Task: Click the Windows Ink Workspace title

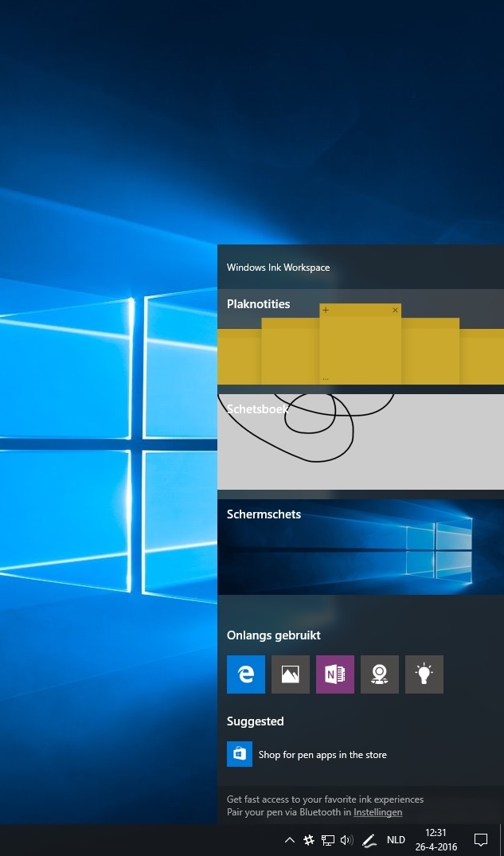Action: pos(279,268)
